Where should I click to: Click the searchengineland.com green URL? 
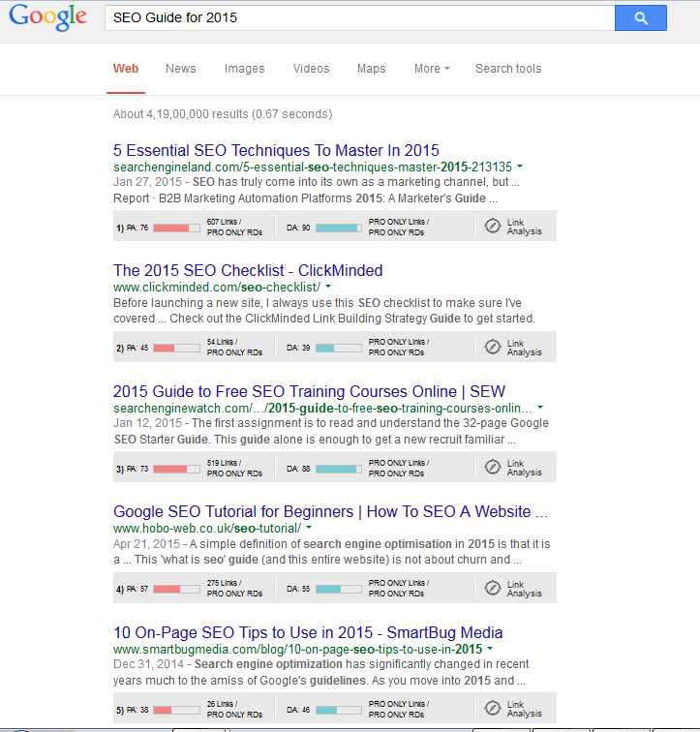(312, 167)
